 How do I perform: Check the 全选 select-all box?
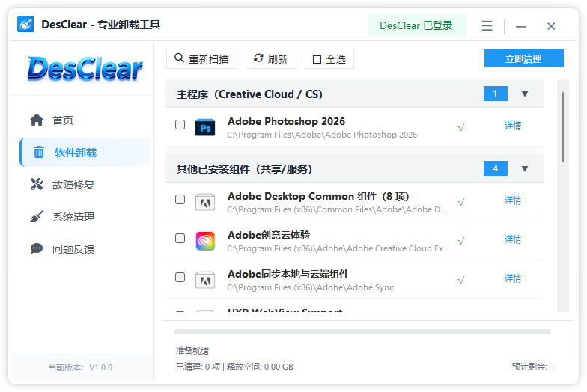click(x=317, y=60)
